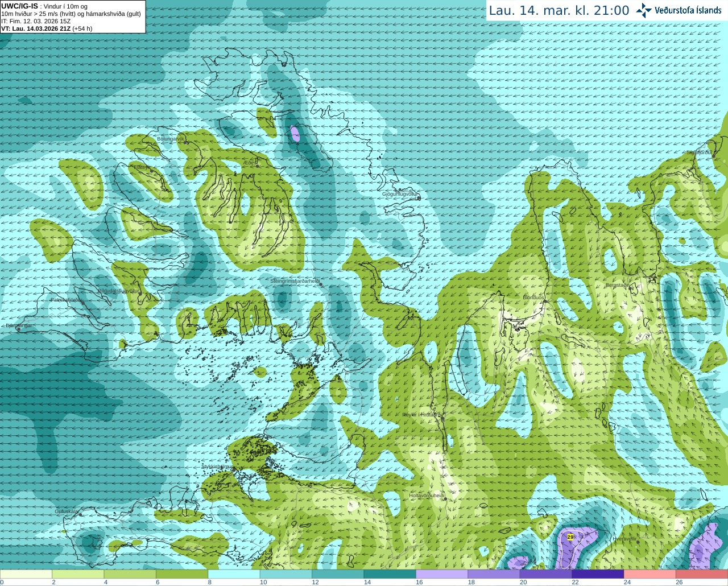Viewport: 728px width, 586px height.
Task: Click the IT: Fim. 12. 03. 2026 15Z line
Action: (x=36, y=21)
